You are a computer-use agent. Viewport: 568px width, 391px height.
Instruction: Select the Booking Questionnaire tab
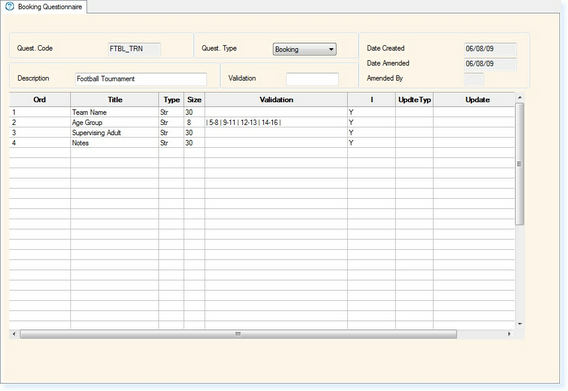click(44, 7)
